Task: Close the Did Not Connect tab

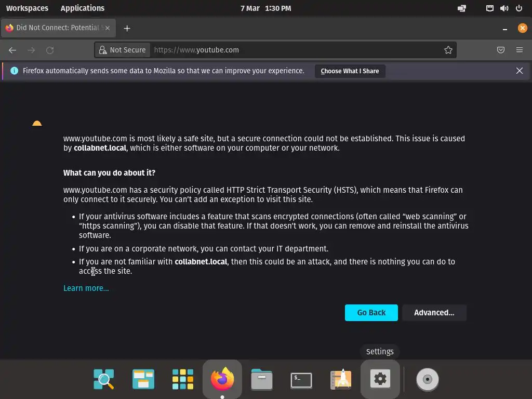Action: [107, 28]
